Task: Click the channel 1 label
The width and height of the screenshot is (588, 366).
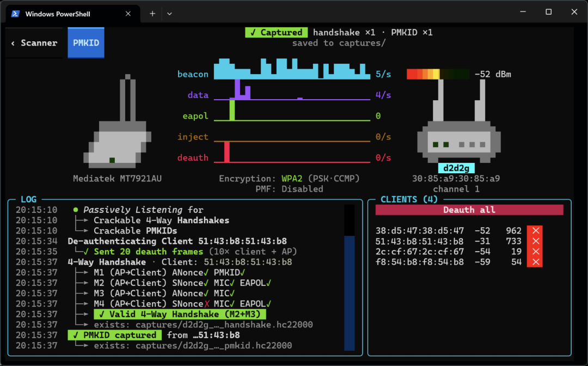Action: (456, 189)
